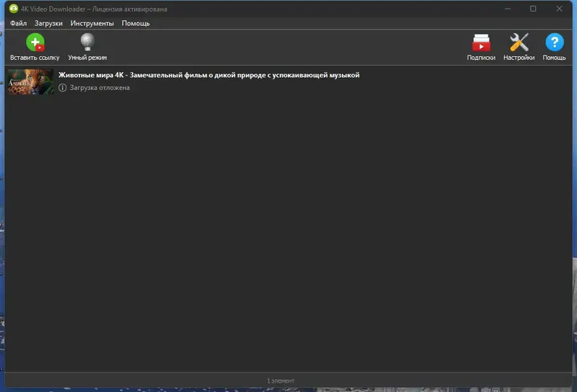This screenshot has height=392, width=577.
Task: Select the leopard video thumbnail
Action: [31, 81]
